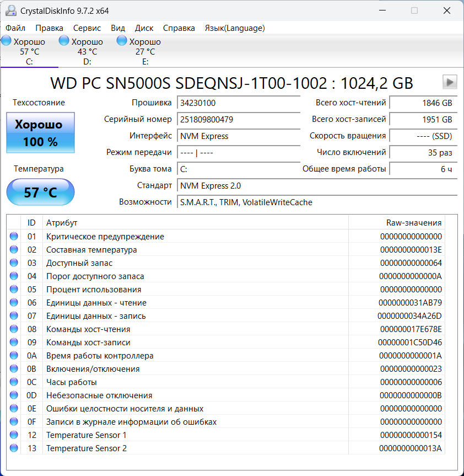Open the Файл menu
The width and height of the screenshot is (464, 476).
tap(15, 28)
